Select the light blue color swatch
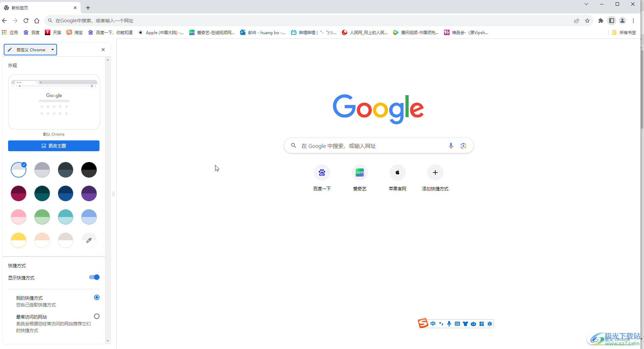Image resolution: width=644 pixels, height=349 pixels. [x=89, y=217]
